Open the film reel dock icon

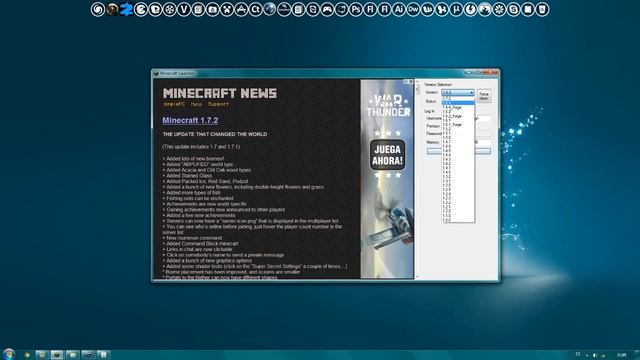coord(169,9)
